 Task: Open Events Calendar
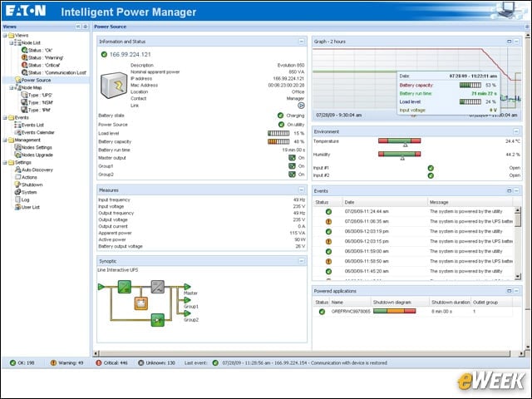pos(34,132)
